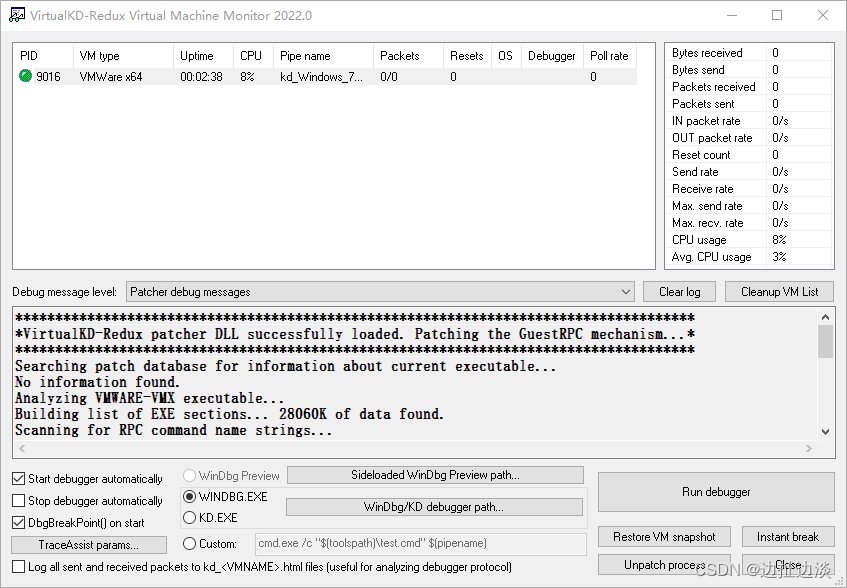Click 'Analyzing VMWARE-VMX executable...' log line
Viewport: 847px width, 588px height.
150,398
